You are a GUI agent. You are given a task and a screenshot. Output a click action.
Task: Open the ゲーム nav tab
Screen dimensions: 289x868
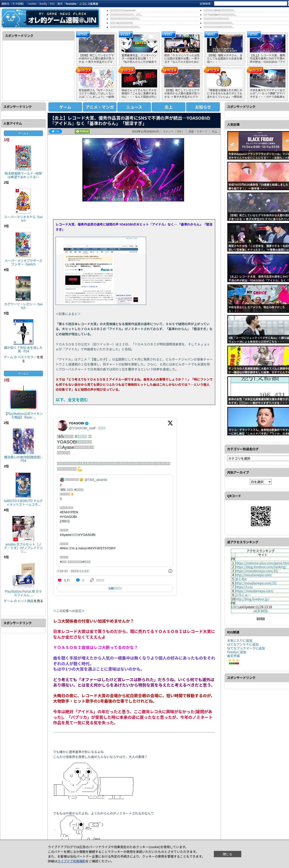(65, 107)
